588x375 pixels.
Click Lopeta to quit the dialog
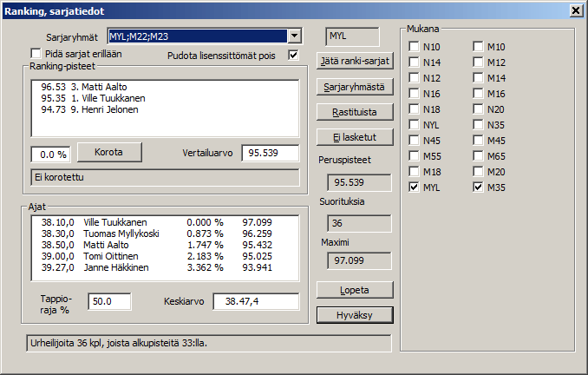354,289
